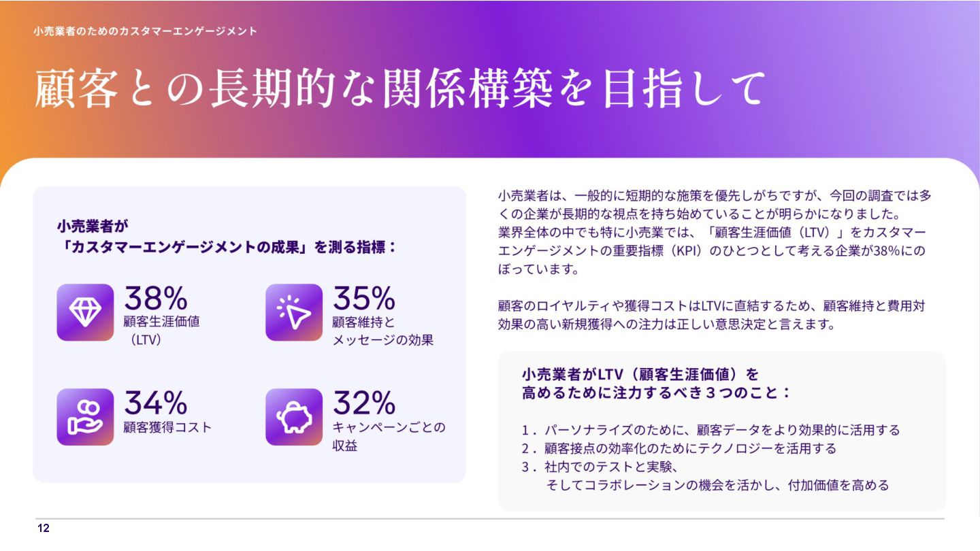Click the coins-in-hand icon beside 34%
This screenshot has width=980, height=551.
pyautogui.click(x=85, y=417)
